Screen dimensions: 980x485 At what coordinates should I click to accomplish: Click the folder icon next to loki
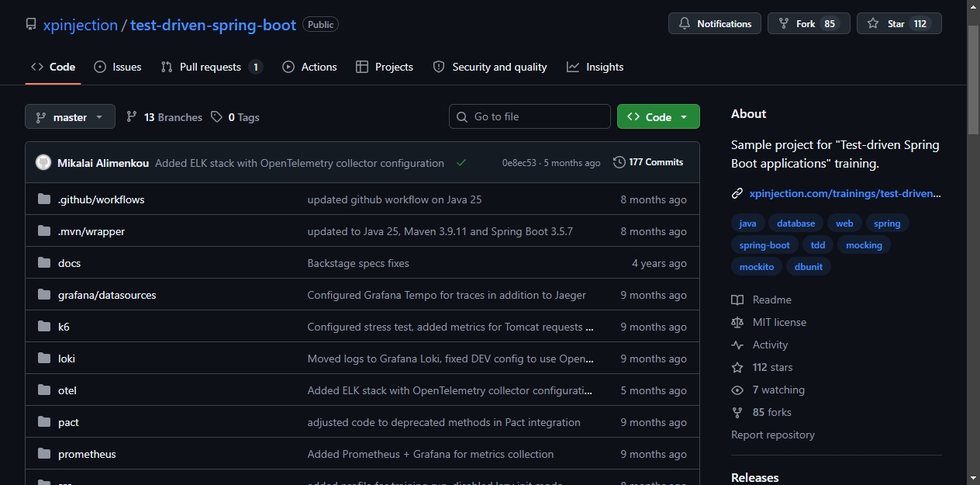coord(44,359)
